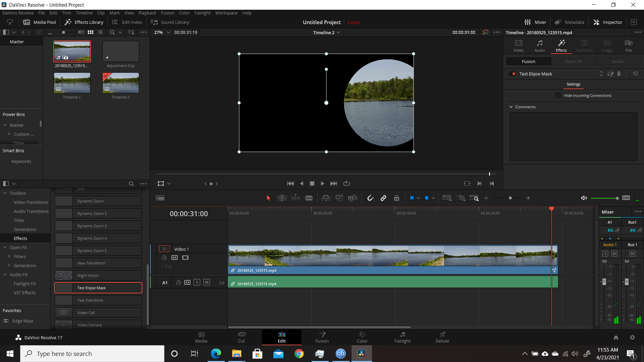The image size is (644, 362).
Task: Switch to the Deliver page
Action: [x=442, y=337]
